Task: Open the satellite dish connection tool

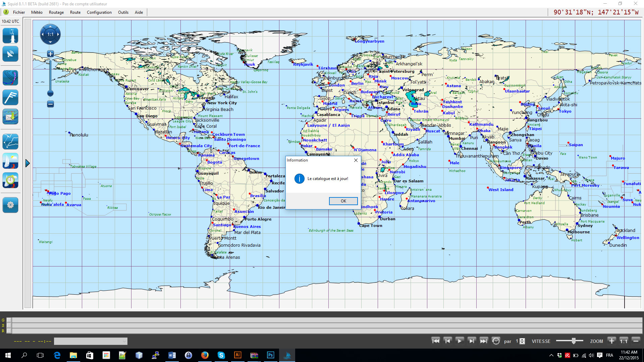Action: tap(10, 54)
